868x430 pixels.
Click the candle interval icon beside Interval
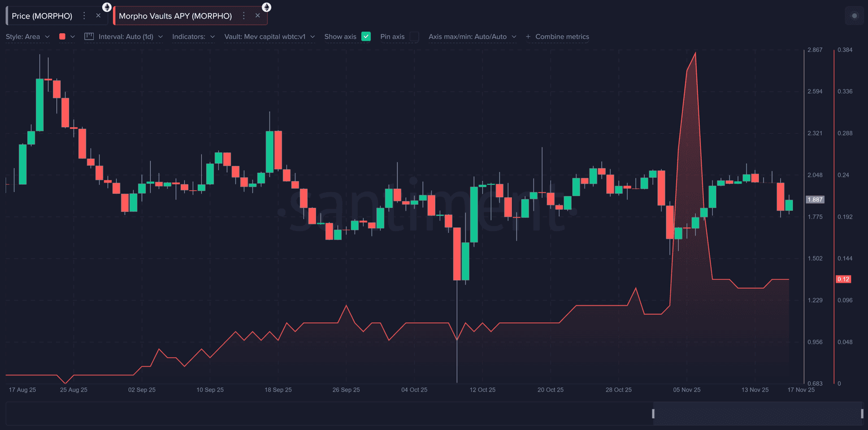point(89,36)
